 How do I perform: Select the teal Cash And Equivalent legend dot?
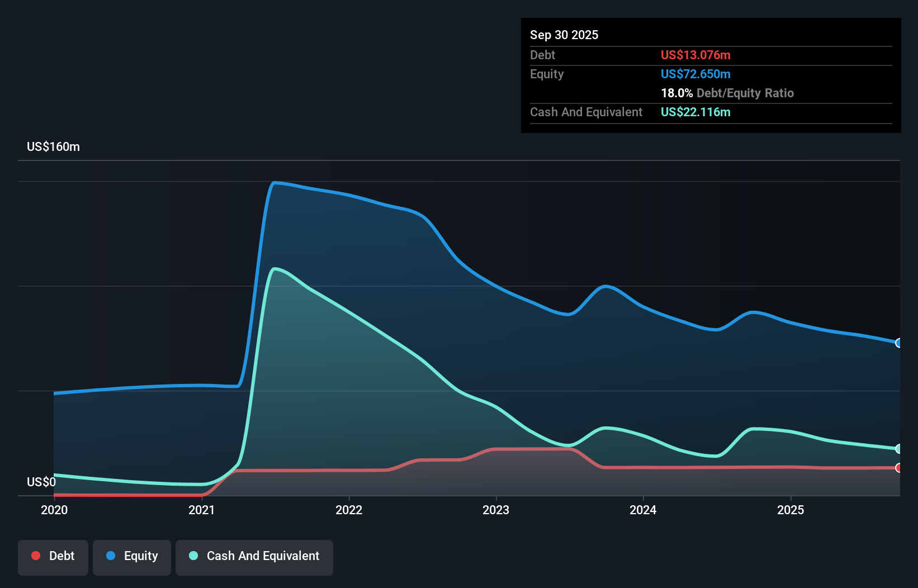[x=193, y=556]
